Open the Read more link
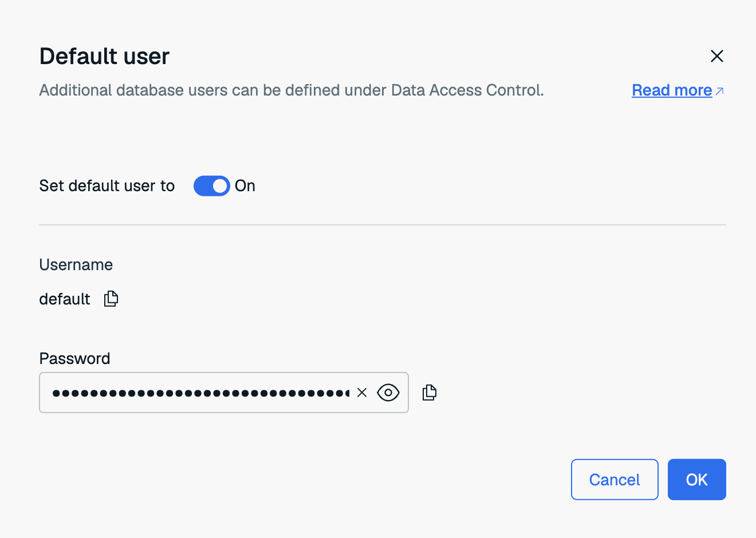The image size is (756, 538). pos(672,90)
